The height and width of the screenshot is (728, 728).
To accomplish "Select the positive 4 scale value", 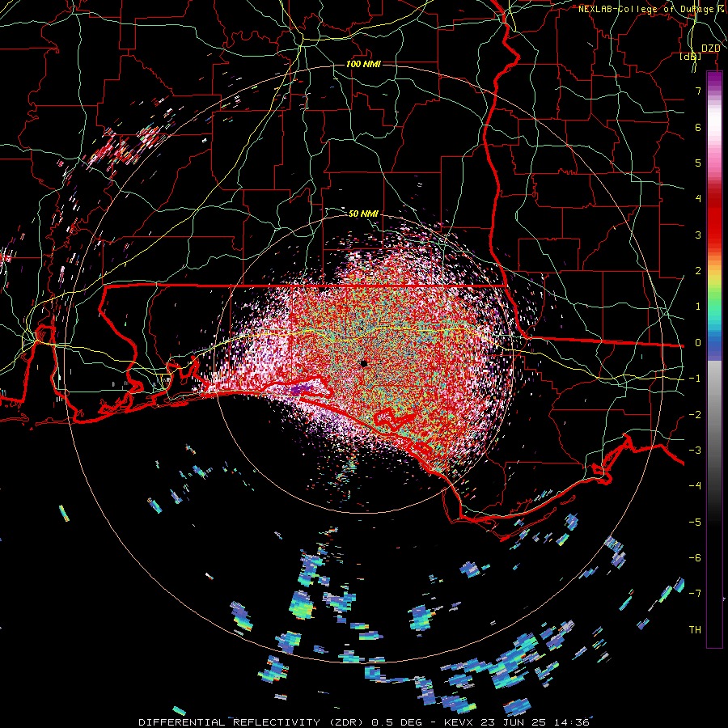I will pyautogui.click(x=698, y=199).
